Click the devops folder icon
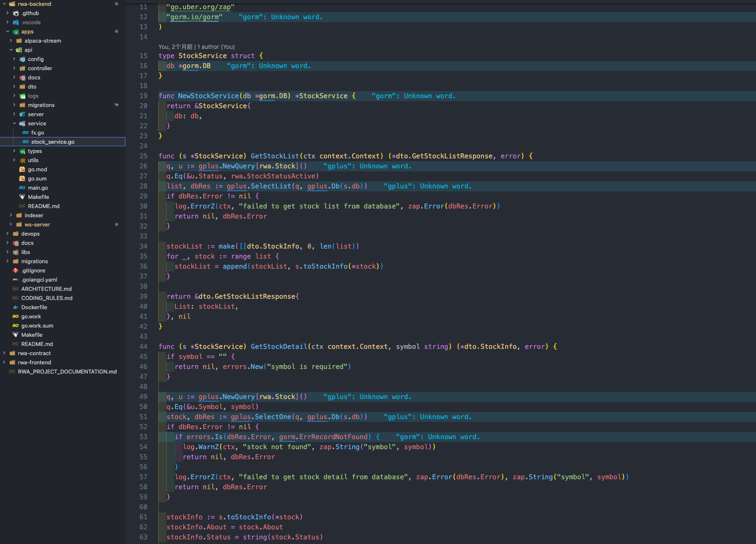Image resolution: width=756 pixels, height=544 pixels. click(15, 234)
